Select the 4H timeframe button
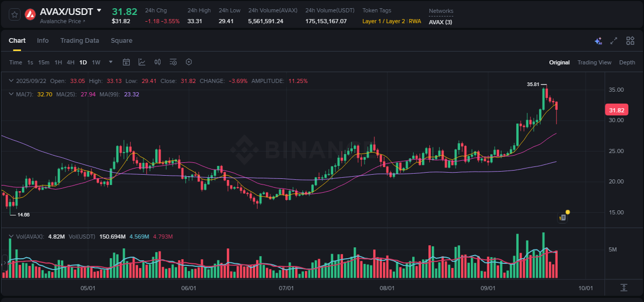Viewport: 644px width, 302px height. coord(70,62)
